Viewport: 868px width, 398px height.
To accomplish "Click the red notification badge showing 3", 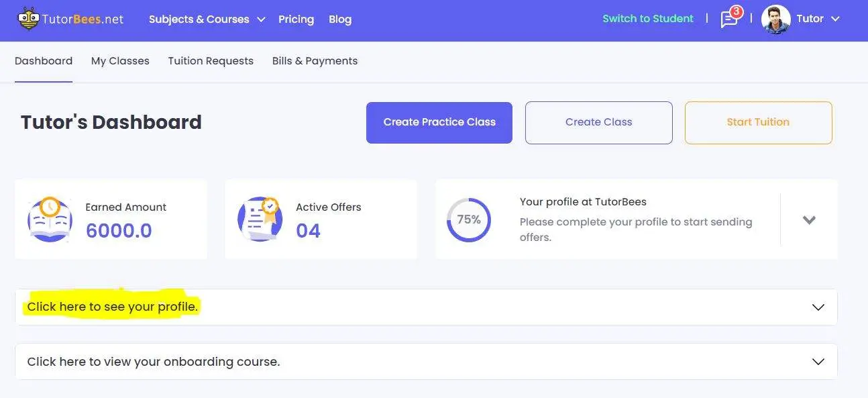I will pos(737,12).
